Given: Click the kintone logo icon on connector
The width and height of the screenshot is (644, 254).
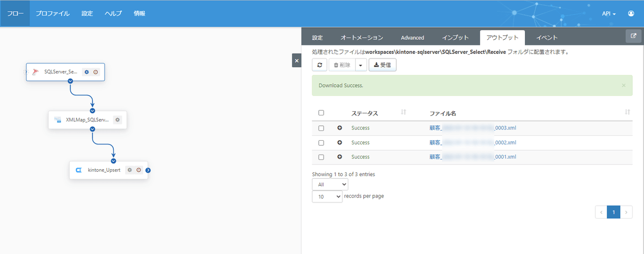Looking at the screenshot, I should click(x=79, y=170).
